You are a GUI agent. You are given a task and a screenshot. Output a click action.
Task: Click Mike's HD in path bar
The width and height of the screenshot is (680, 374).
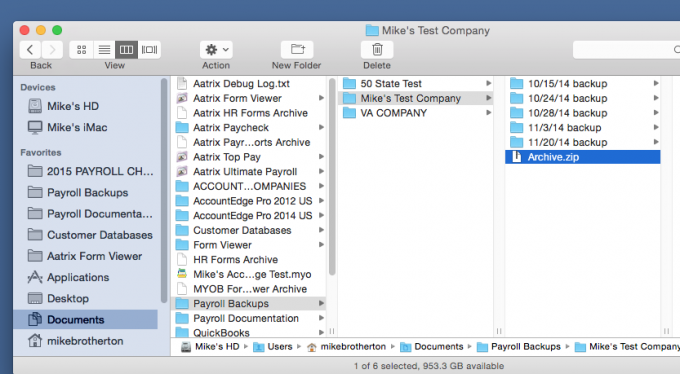coord(210,347)
